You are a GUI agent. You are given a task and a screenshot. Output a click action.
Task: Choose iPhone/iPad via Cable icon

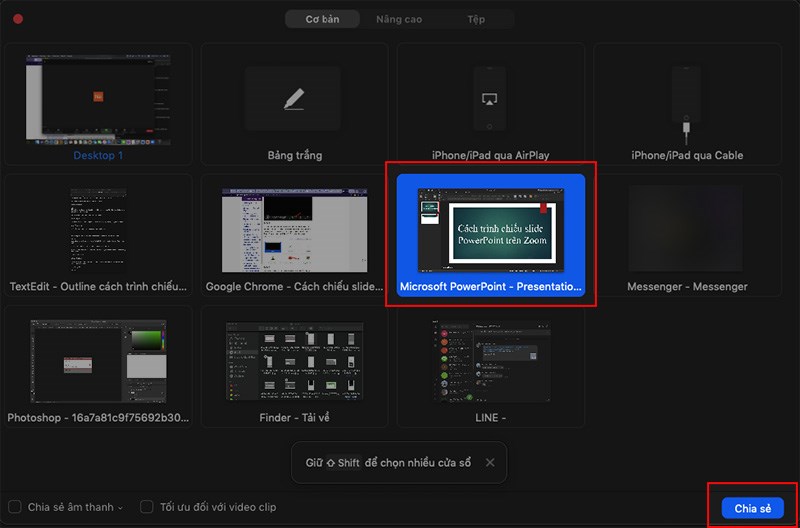click(x=686, y=99)
